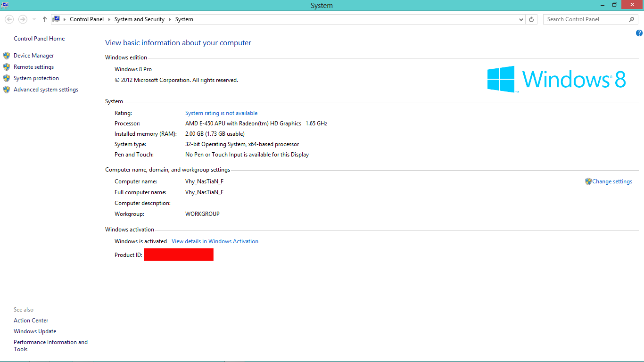
Task: Click the System breadcrumb in address bar
Action: click(x=184, y=19)
